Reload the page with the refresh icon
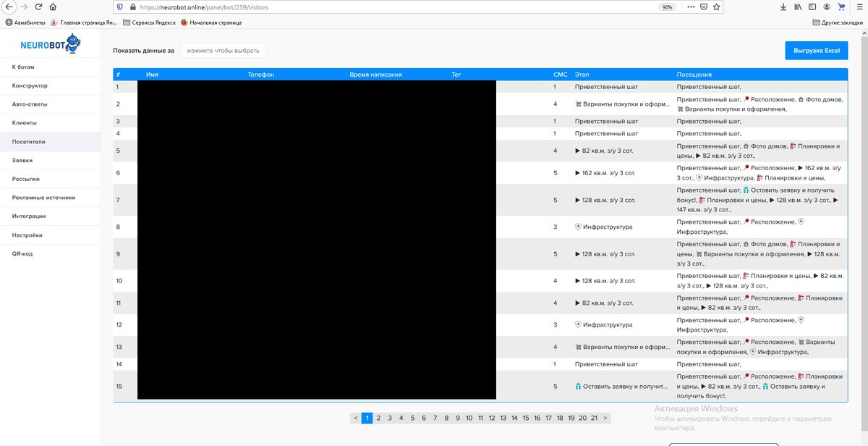Image resolution: width=868 pixels, height=446 pixels. pyautogui.click(x=38, y=7)
